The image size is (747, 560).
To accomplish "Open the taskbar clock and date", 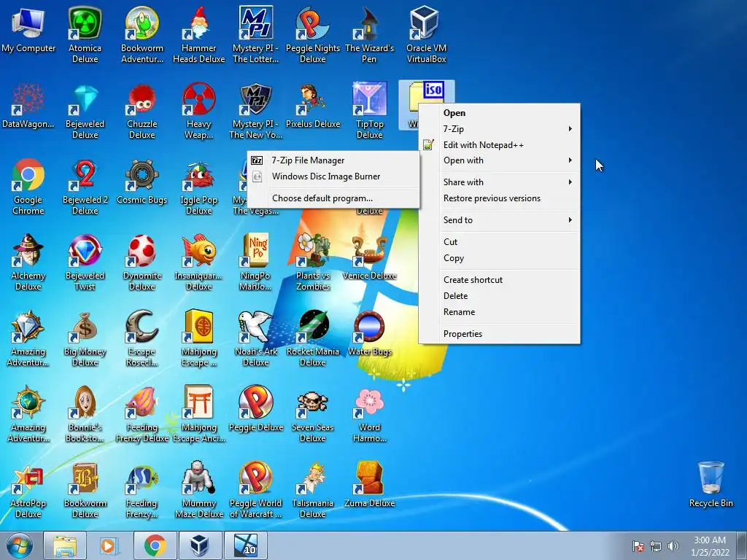I will click(710, 545).
